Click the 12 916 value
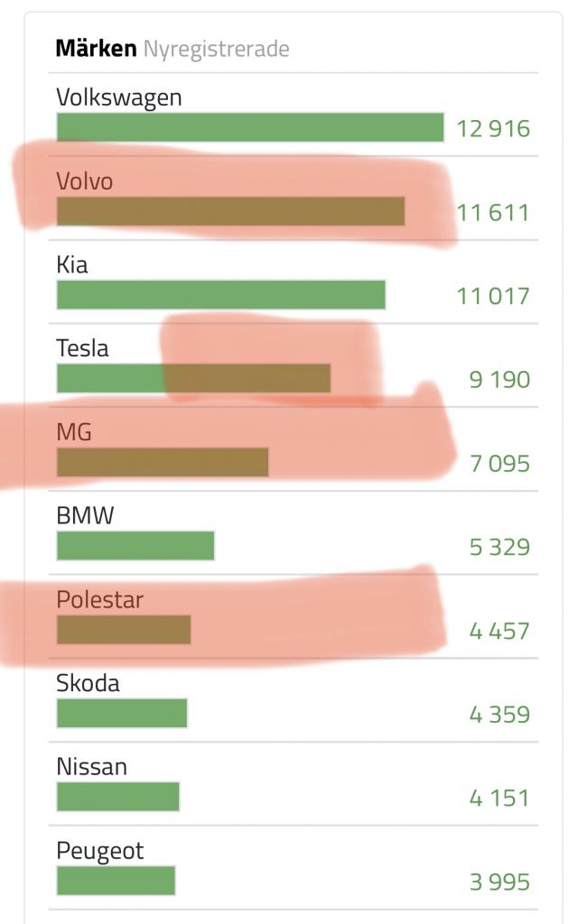The width and height of the screenshot is (587, 924). coord(493,129)
